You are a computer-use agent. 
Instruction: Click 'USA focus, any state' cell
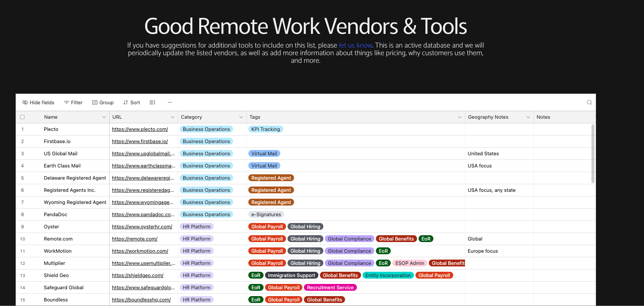[x=499, y=190]
